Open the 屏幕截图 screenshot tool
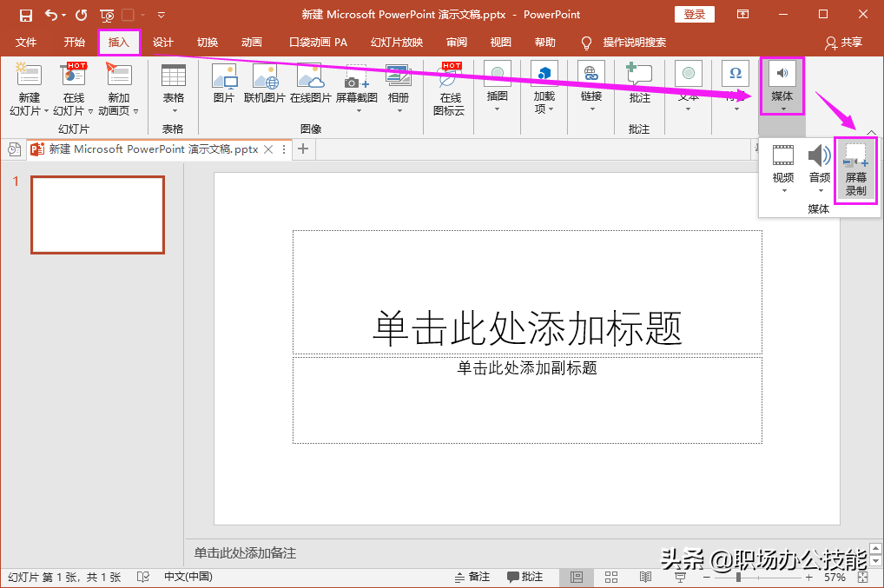Screen dimensions: 884x588 click(356, 88)
